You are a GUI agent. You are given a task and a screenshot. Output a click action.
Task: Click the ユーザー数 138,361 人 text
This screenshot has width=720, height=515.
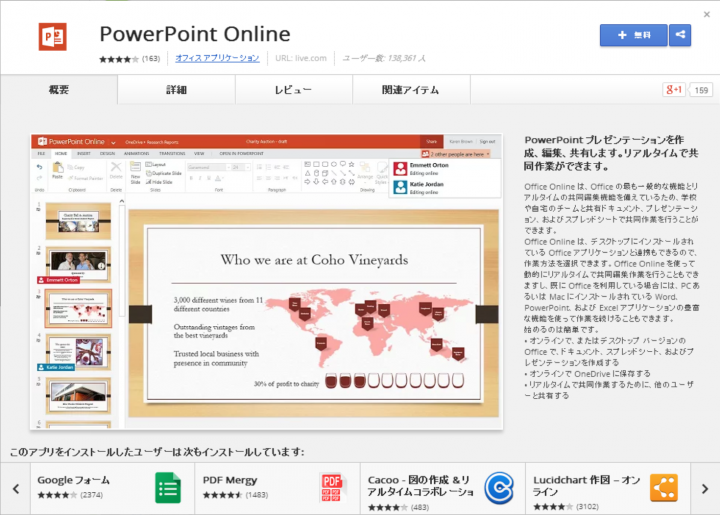click(x=384, y=58)
